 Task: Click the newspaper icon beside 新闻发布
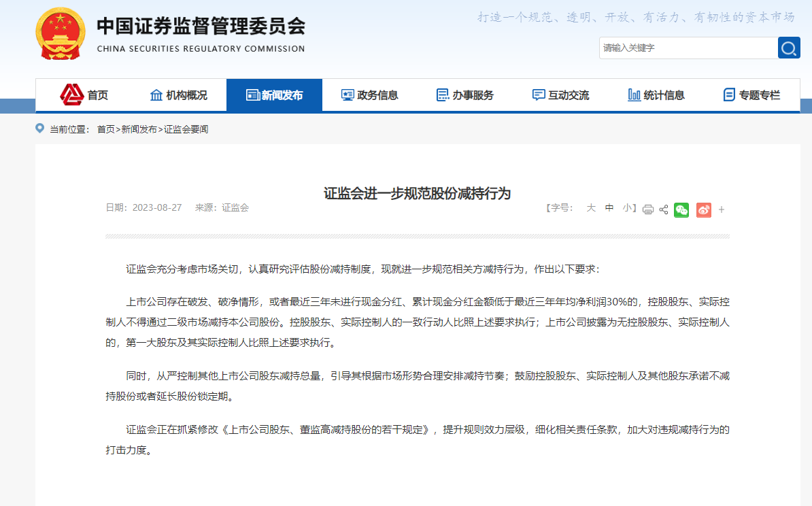(252, 95)
